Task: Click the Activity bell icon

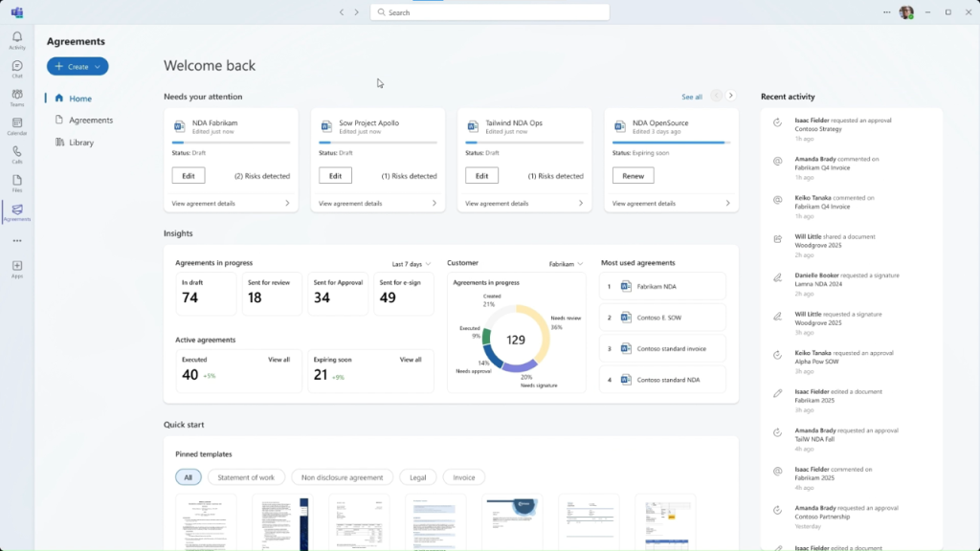Action: tap(17, 38)
